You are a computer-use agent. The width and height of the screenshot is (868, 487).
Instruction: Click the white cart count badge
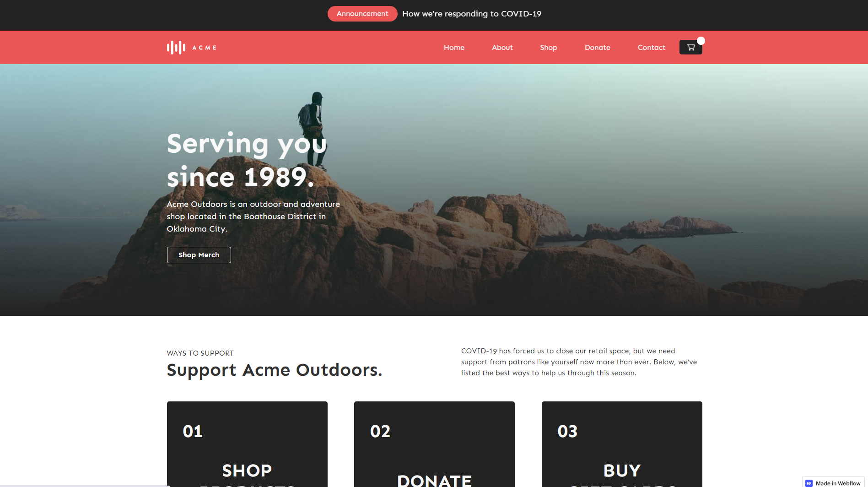point(701,41)
